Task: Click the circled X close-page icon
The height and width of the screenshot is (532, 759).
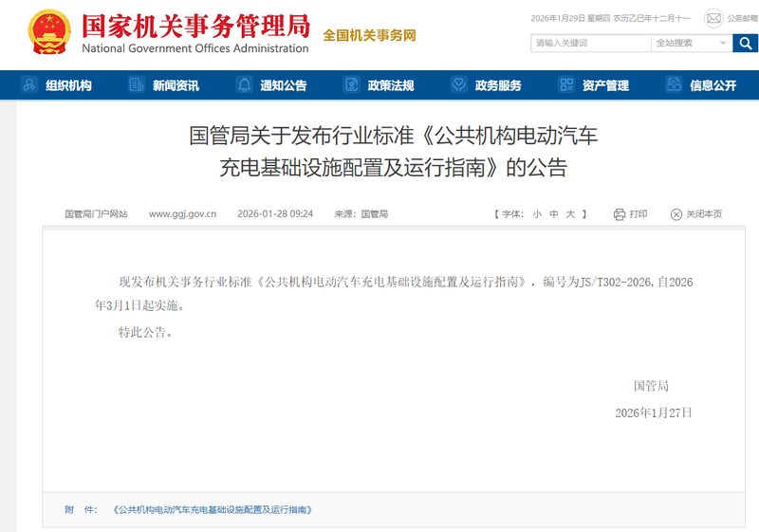Action: click(676, 214)
